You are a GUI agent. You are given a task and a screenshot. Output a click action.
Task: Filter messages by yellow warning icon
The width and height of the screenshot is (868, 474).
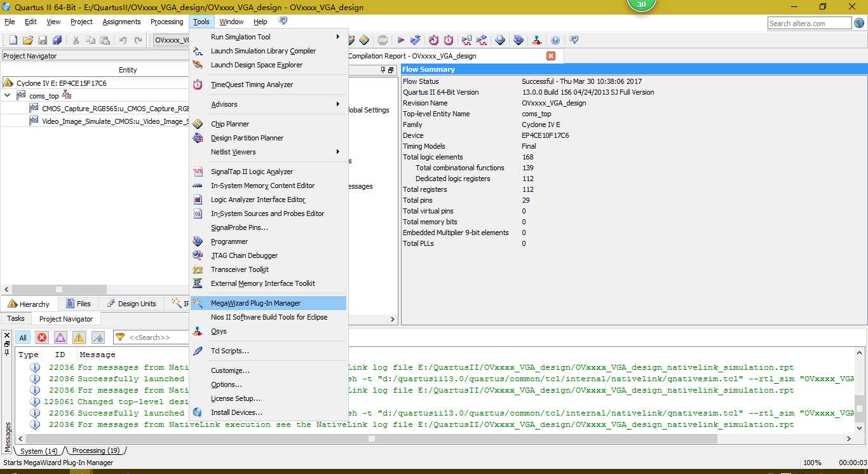(x=79, y=337)
